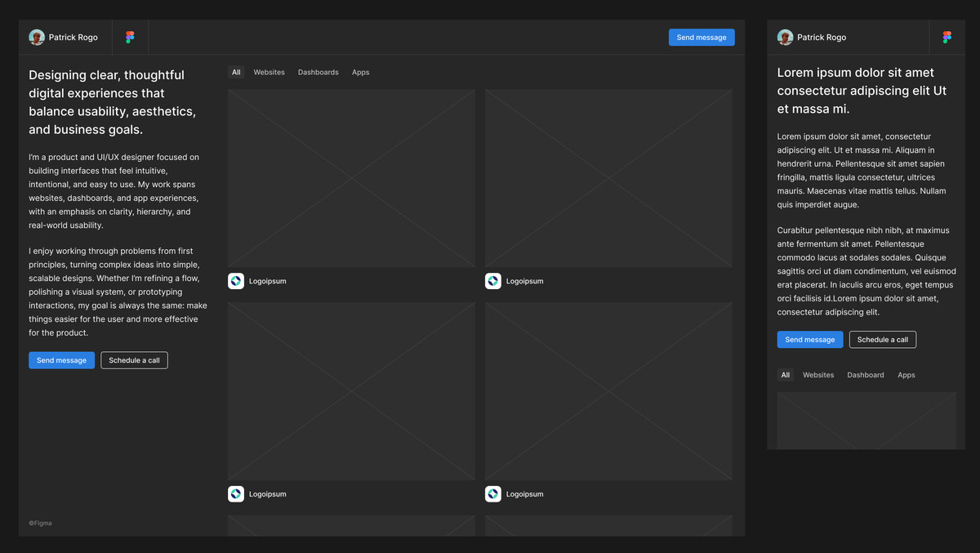Click Logoipsum label under second-row right card
Image resolution: width=980 pixels, height=553 pixels.
click(x=525, y=494)
